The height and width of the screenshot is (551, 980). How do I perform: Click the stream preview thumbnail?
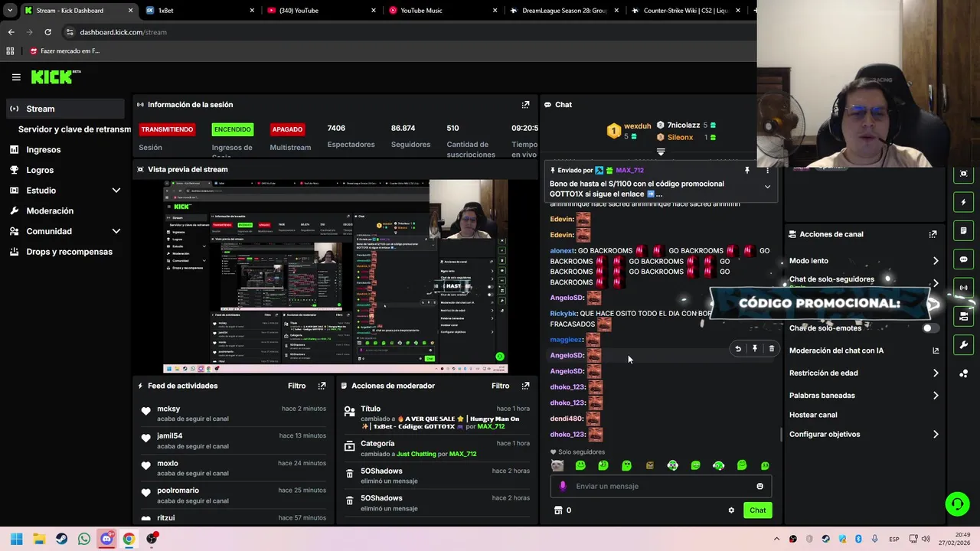[x=335, y=276]
